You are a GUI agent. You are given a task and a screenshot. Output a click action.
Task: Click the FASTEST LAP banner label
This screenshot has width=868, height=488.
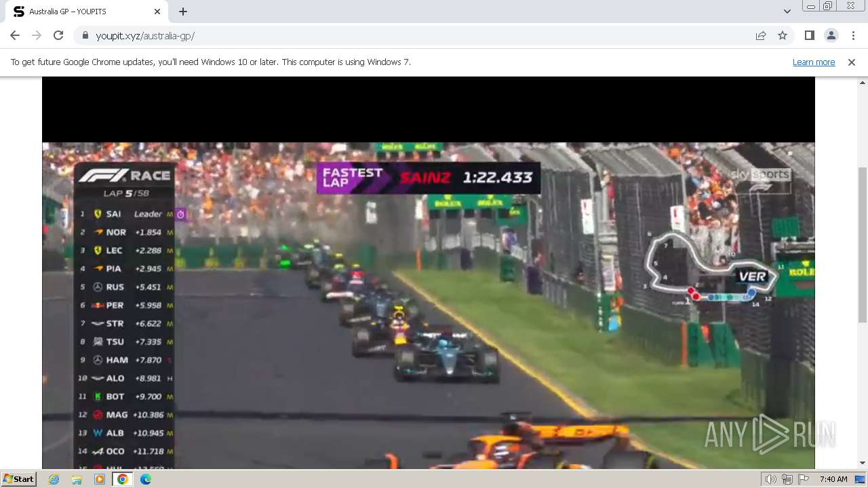[352, 178]
